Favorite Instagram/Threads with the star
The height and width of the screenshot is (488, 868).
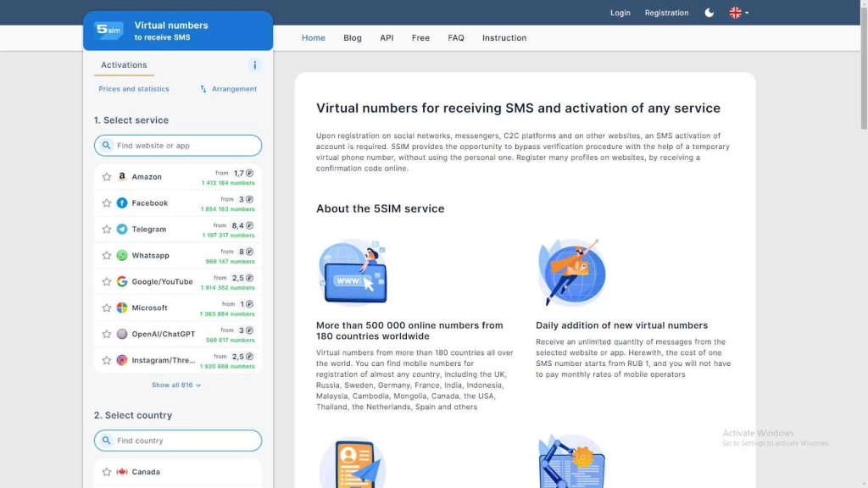coord(107,360)
